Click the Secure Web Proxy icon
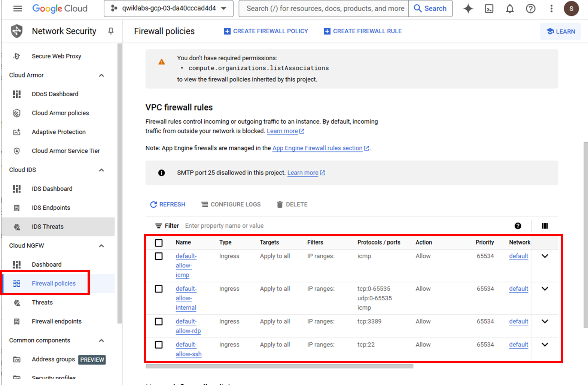588x385 pixels. [17, 56]
